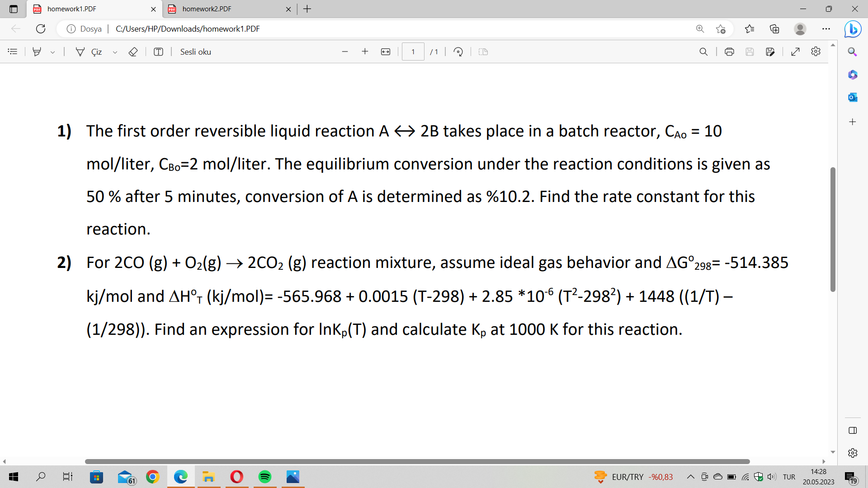Screen dimensions: 868x488
Task: Open the Çiz pen options dropdown
Action: 115,52
